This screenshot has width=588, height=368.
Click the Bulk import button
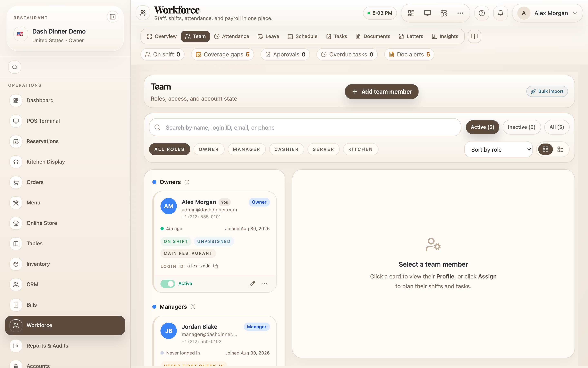[x=547, y=91]
